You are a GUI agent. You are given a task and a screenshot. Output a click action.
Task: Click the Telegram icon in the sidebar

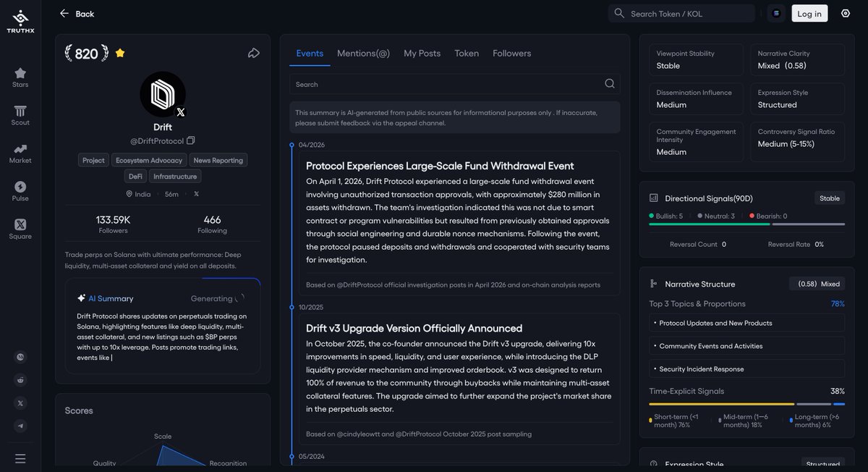tap(20, 426)
